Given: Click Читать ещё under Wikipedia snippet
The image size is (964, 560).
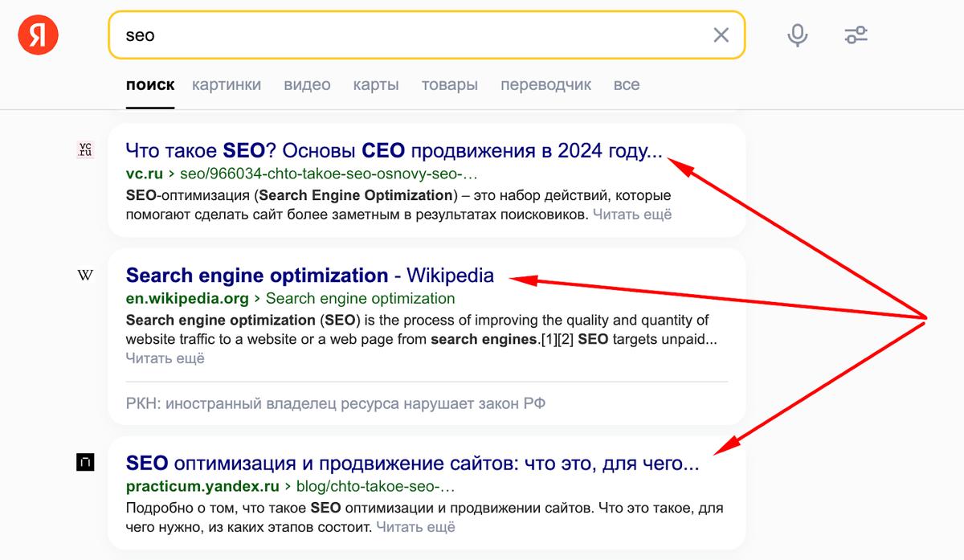Looking at the screenshot, I should [165, 358].
